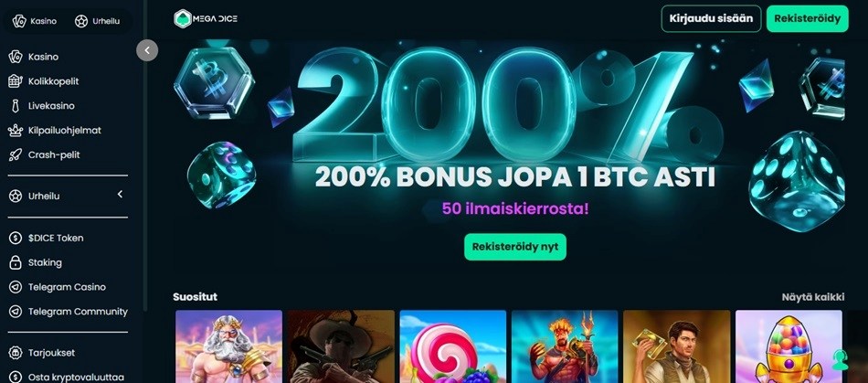Click the Kilpailuohjelmat crown icon

click(15, 131)
